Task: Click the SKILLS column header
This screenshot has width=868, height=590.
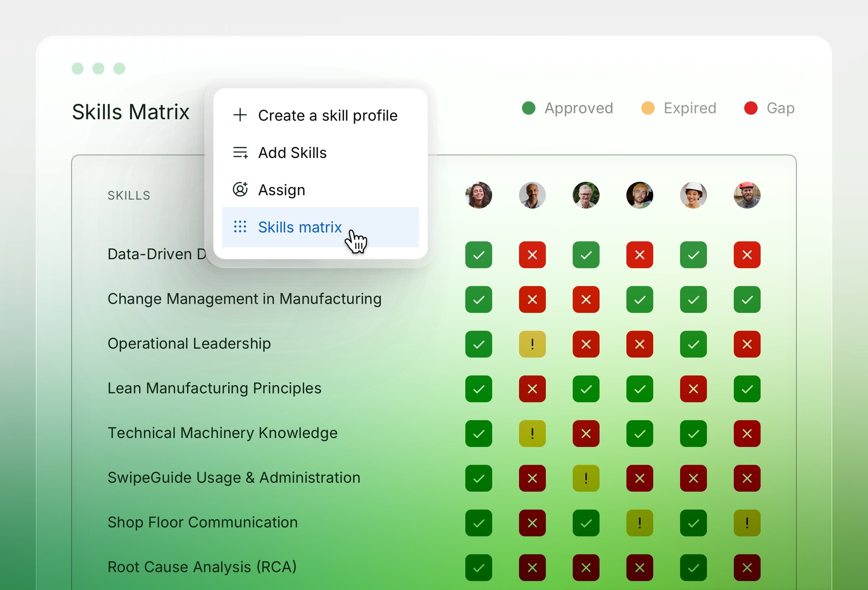Action: [x=129, y=196]
